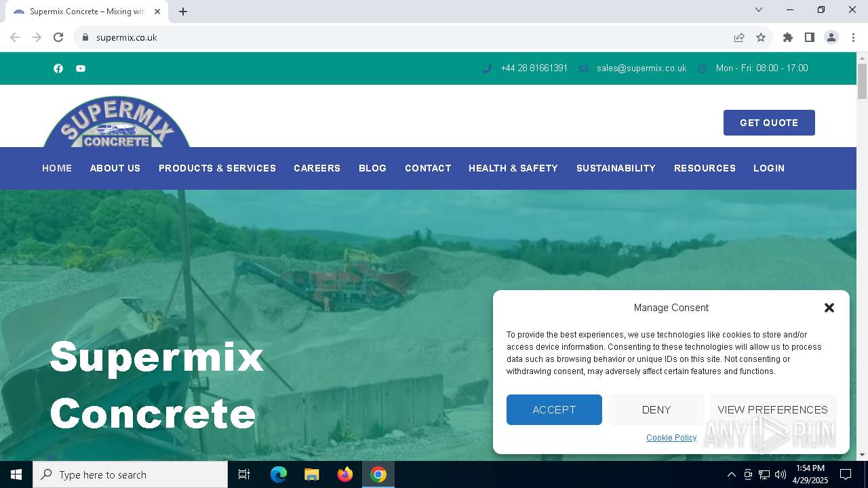Open HEALTH & SAFETY menu item
This screenshot has height=488, width=868.
[x=513, y=168]
